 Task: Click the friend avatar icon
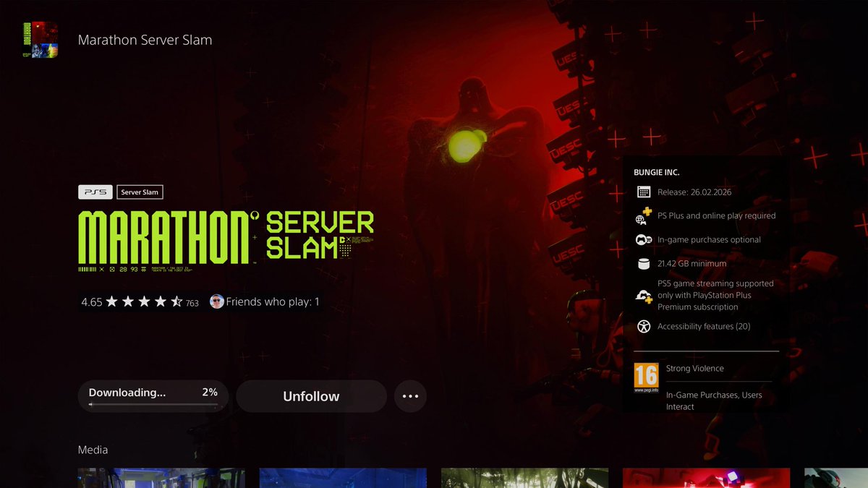coord(216,301)
